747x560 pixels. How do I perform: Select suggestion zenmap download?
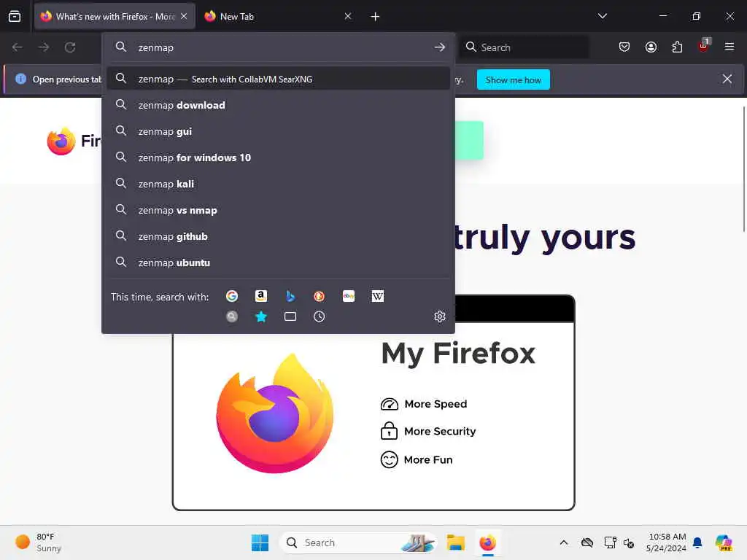(278, 105)
